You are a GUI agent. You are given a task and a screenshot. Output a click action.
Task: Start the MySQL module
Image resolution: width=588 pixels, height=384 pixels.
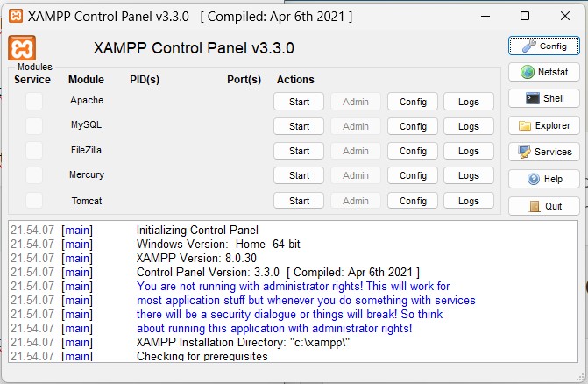click(x=299, y=126)
